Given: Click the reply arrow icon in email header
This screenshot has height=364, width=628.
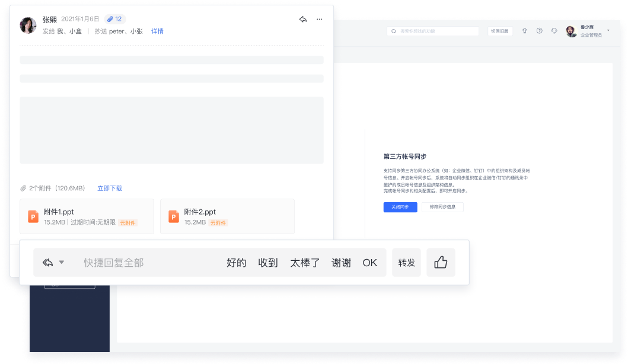Looking at the screenshot, I should 303,20.
